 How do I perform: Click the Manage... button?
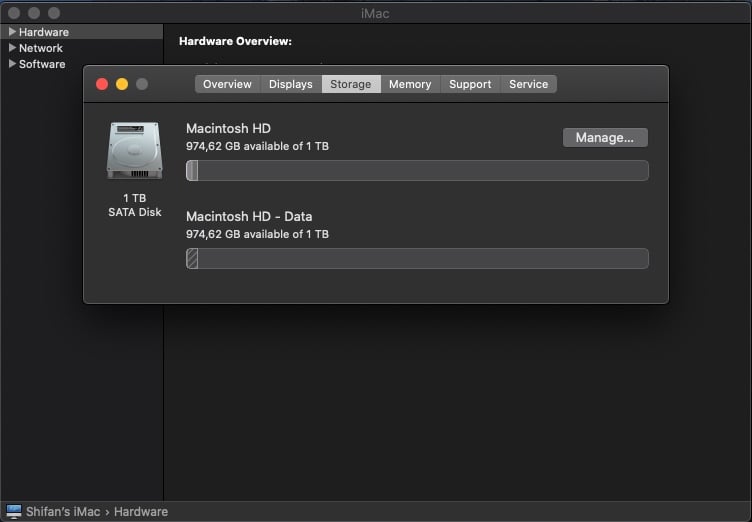605,138
